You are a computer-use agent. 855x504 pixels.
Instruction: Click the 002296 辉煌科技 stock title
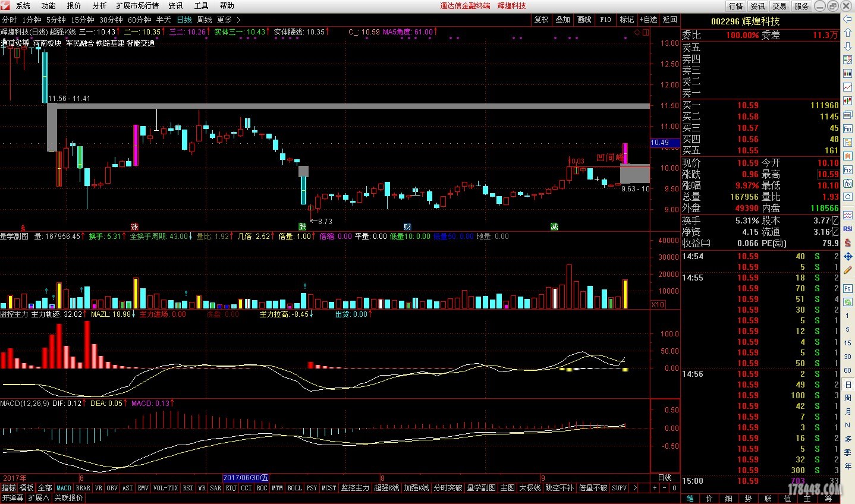pos(745,21)
